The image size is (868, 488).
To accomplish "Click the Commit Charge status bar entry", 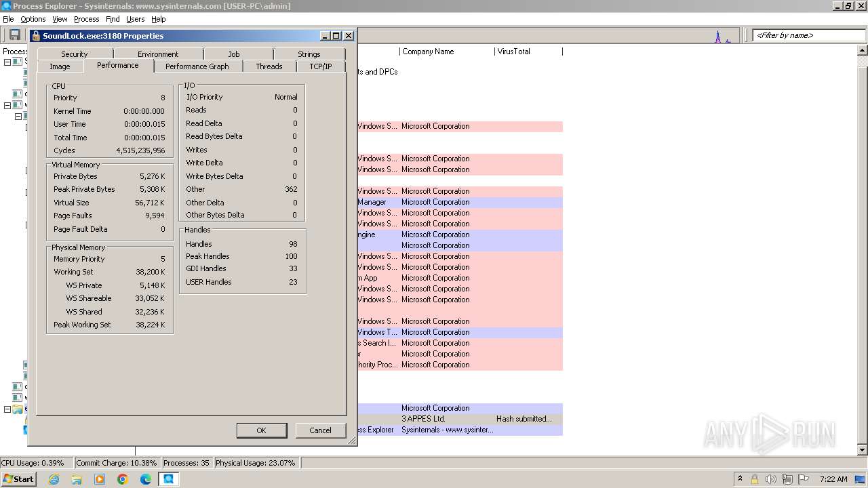I will tap(117, 463).
